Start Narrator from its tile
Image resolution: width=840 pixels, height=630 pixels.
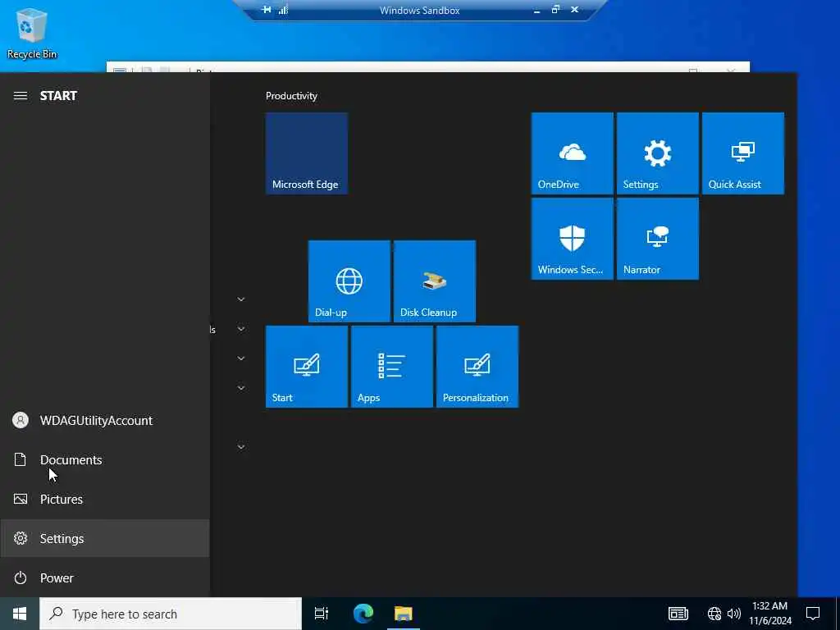[657, 239]
